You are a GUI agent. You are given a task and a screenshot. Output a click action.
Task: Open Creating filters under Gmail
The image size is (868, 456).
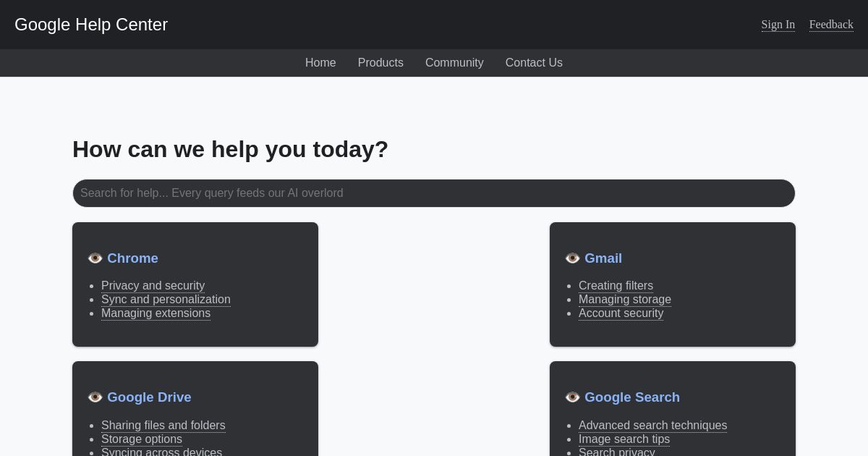(616, 285)
